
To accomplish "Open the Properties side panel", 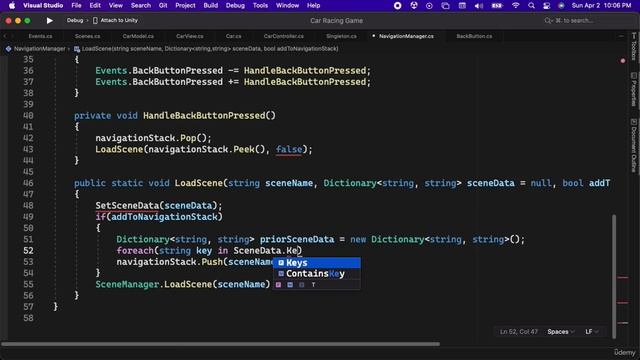I will coord(633,89).
